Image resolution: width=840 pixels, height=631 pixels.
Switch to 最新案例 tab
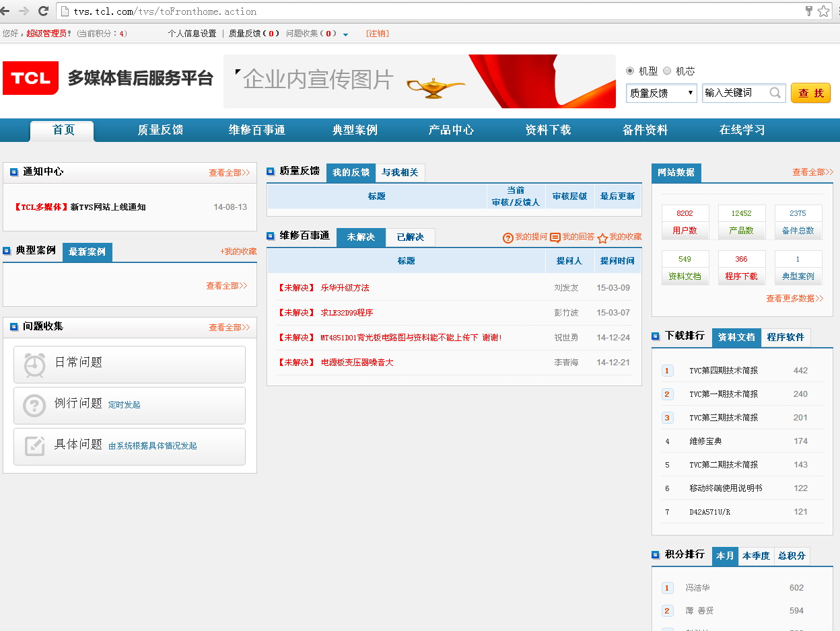[x=87, y=252]
